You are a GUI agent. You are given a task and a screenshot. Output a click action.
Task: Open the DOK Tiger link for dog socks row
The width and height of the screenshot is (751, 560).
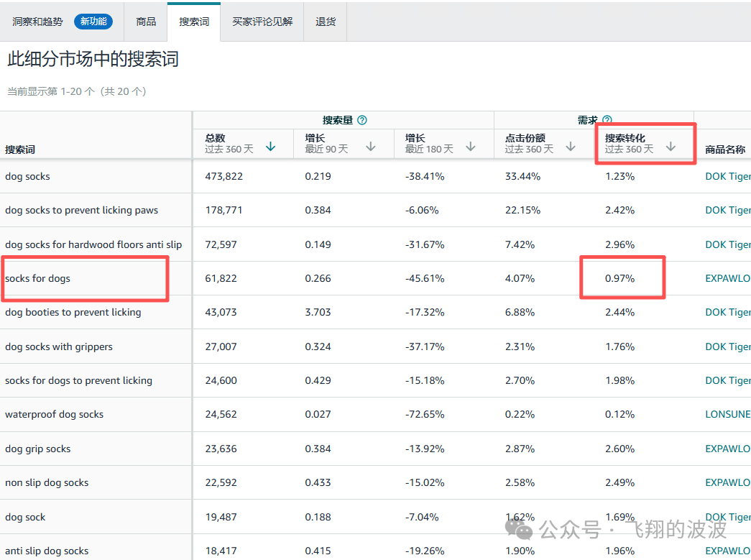tap(728, 175)
